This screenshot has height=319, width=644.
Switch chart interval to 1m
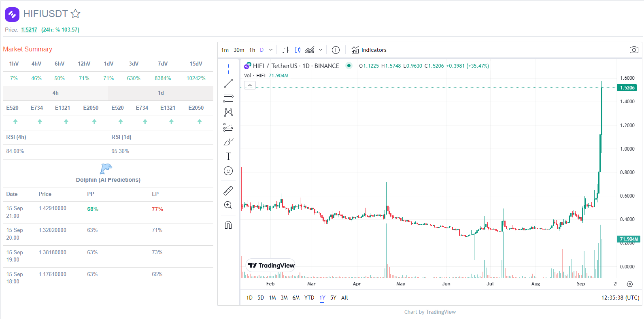coord(225,50)
